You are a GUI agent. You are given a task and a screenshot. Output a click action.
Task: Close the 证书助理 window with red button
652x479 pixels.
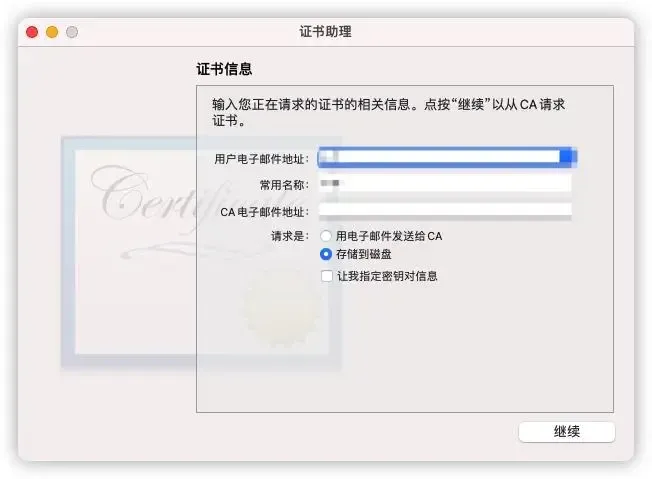point(32,32)
